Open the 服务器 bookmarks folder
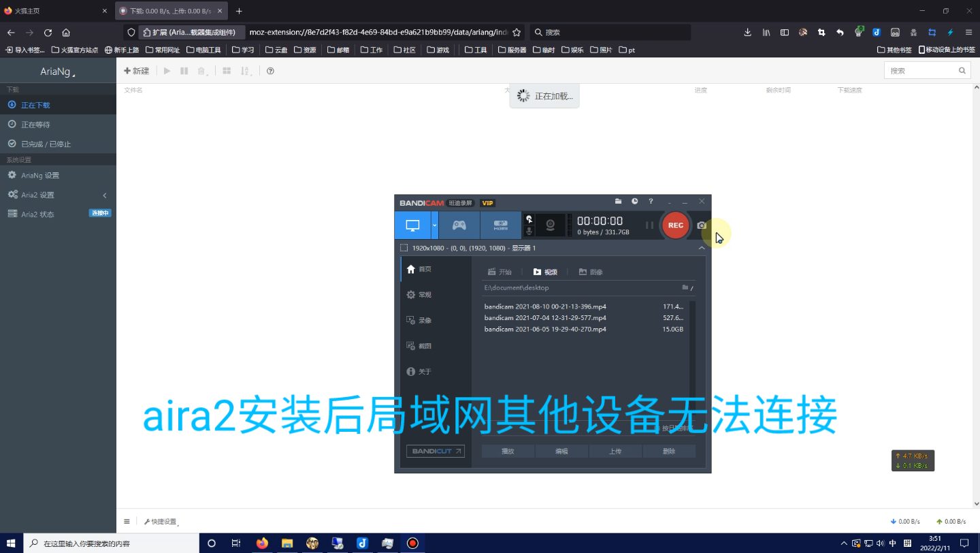Viewport: 980px width, 553px height. [512, 50]
